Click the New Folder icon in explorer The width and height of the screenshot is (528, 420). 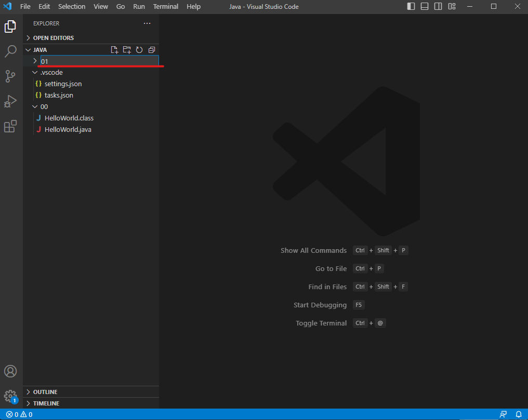(127, 50)
